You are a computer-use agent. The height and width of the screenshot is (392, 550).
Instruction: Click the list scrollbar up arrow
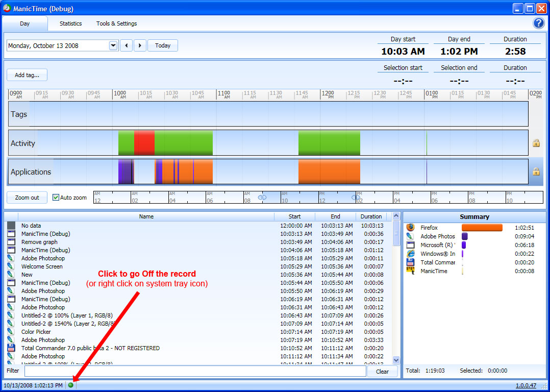point(396,216)
